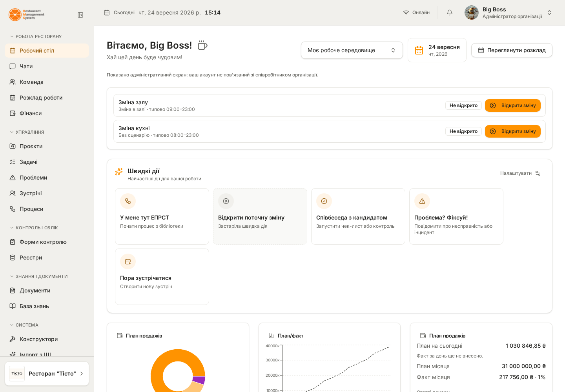This screenshot has width=565, height=392.
Task: Open the Моє робоче середовище dropdown
Action: pyautogui.click(x=352, y=50)
